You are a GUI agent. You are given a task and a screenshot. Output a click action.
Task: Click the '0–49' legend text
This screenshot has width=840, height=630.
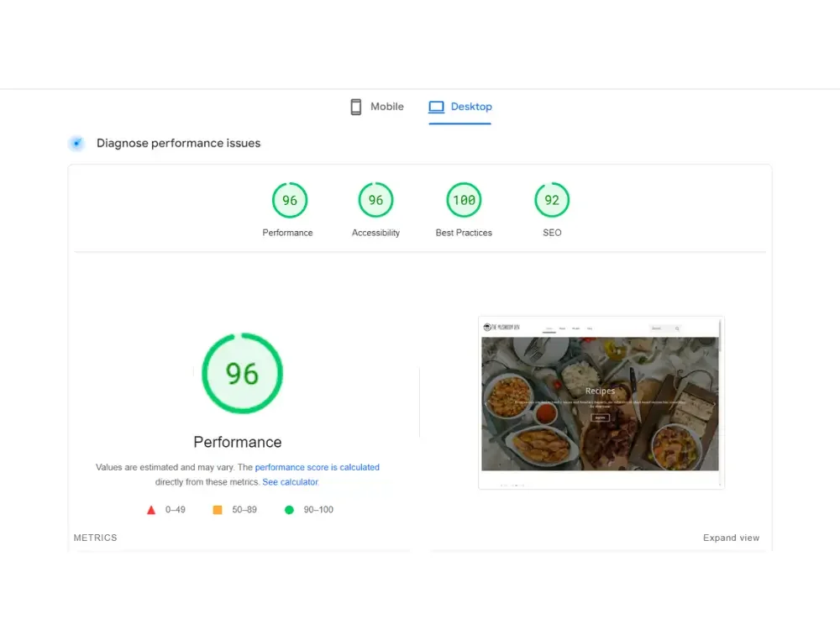[x=176, y=510]
